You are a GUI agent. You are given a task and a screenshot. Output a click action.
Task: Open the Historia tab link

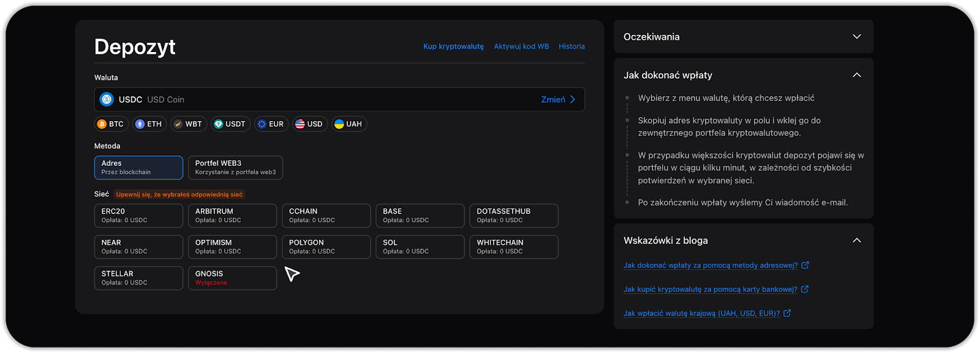coord(571,46)
